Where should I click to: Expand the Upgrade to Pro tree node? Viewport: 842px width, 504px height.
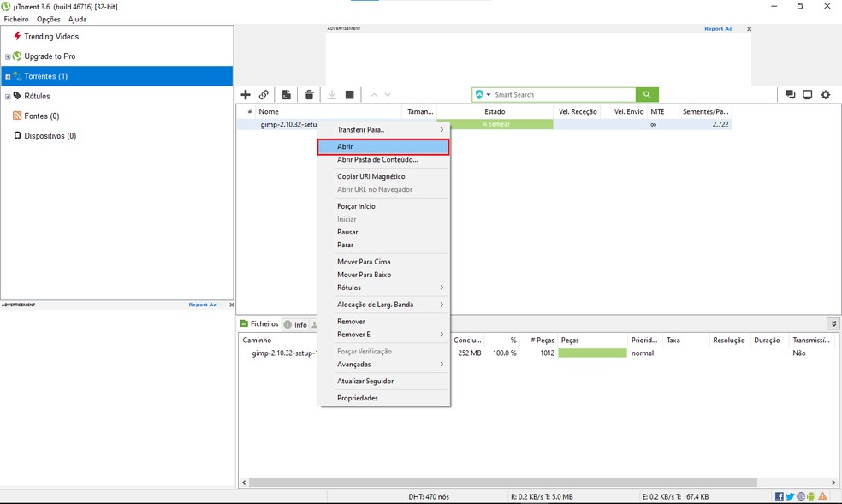[8, 56]
